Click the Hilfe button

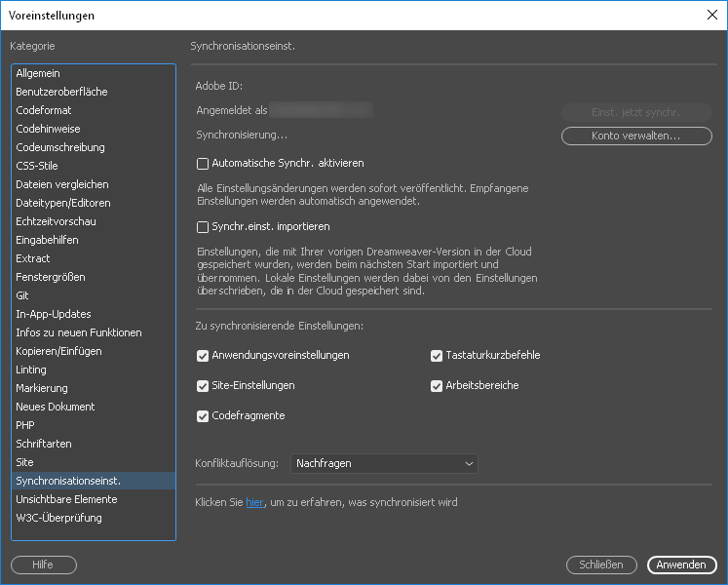tap(44, 565)
